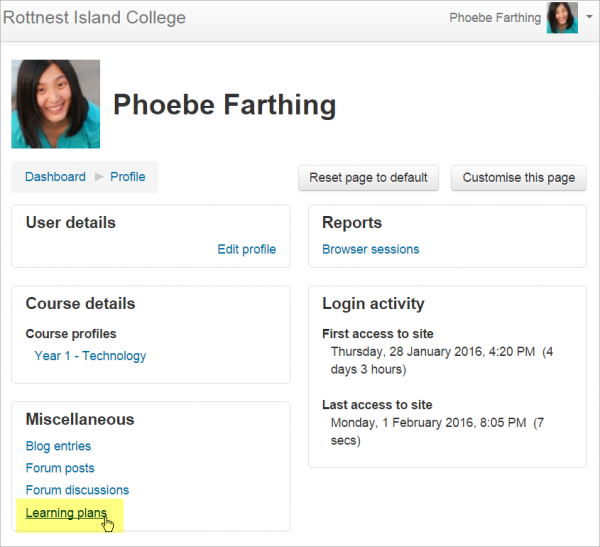Click the Miscellaneous section heading

(80, 419)
